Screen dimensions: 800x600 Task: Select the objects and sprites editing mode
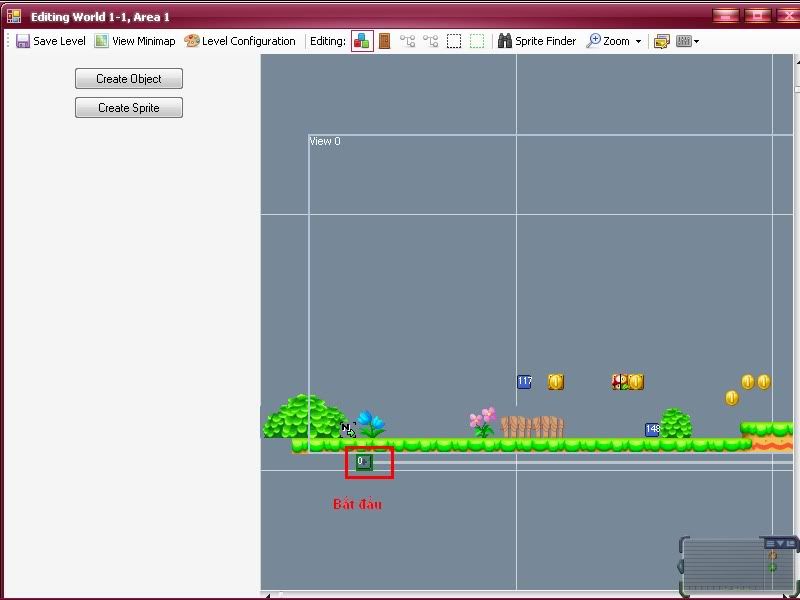tap(362, 41)
